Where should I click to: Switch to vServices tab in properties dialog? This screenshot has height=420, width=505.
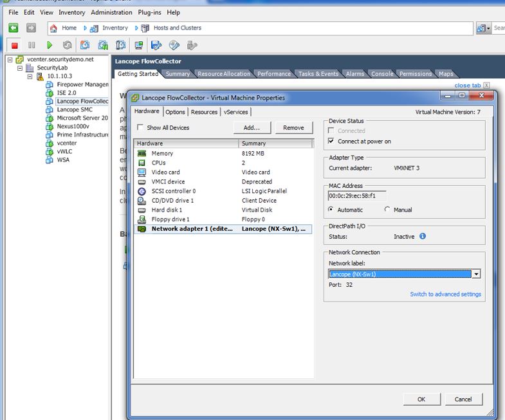pyautogui.click(x=235, y=112)
